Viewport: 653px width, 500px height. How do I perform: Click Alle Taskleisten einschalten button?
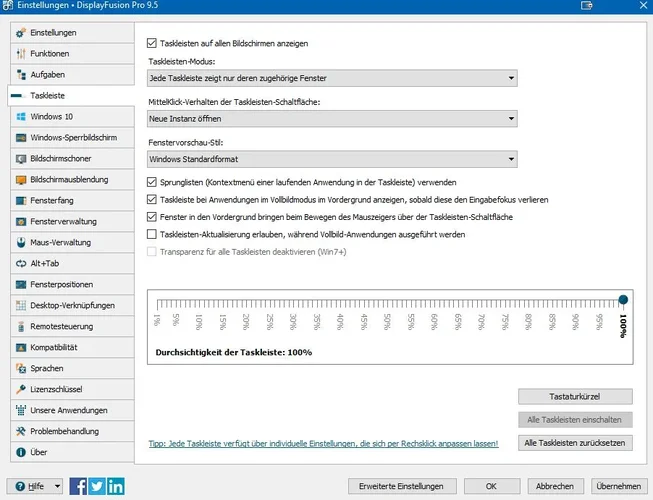pos(575,420)
